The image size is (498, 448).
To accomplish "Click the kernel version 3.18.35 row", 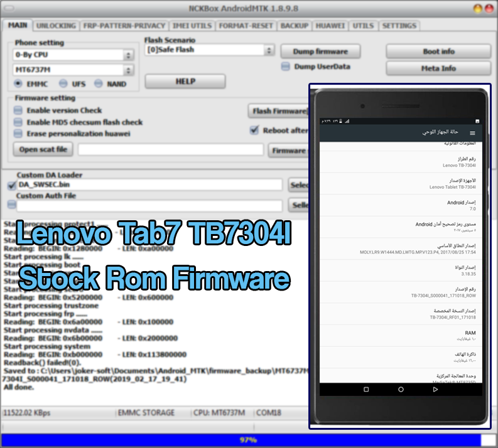I will 401,270.
